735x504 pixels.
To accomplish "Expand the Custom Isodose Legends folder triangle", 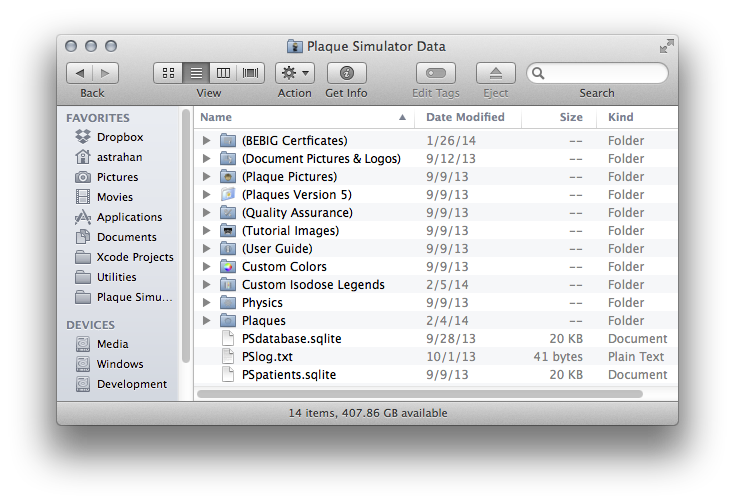I will click(x=206, y=284).
